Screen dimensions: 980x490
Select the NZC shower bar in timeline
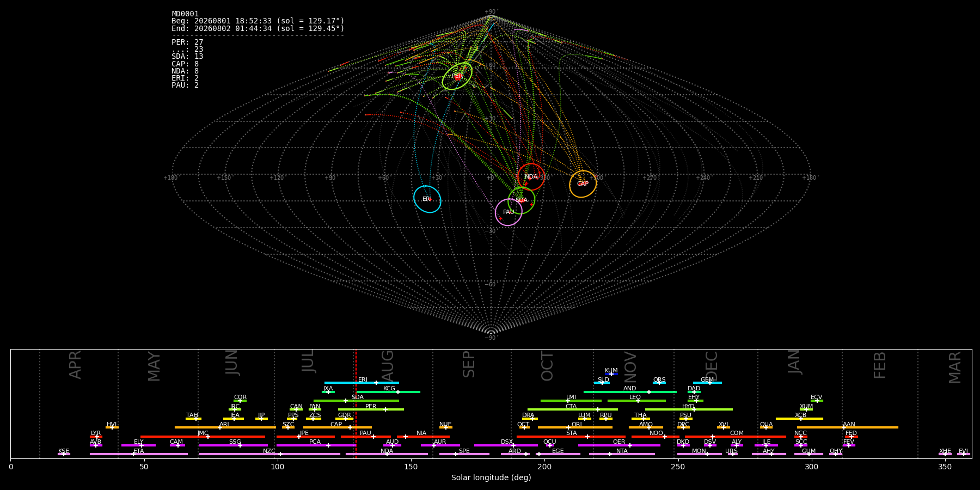pos(269,454)
